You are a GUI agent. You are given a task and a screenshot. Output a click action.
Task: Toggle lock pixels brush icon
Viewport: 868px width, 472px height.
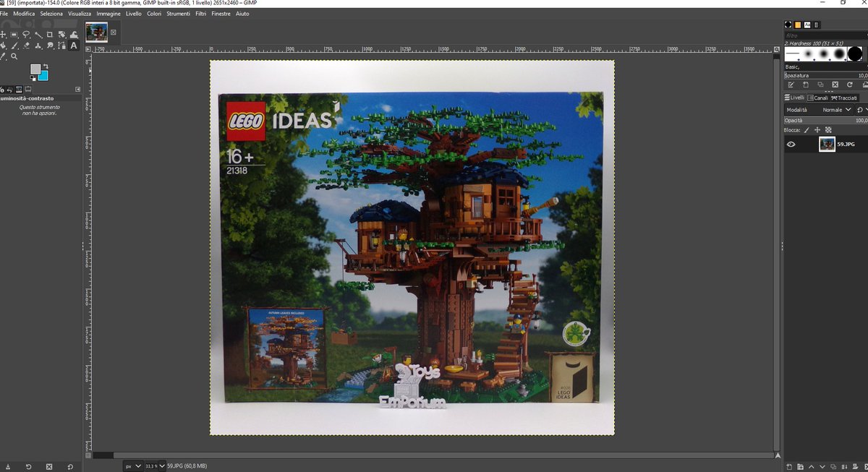807,129
